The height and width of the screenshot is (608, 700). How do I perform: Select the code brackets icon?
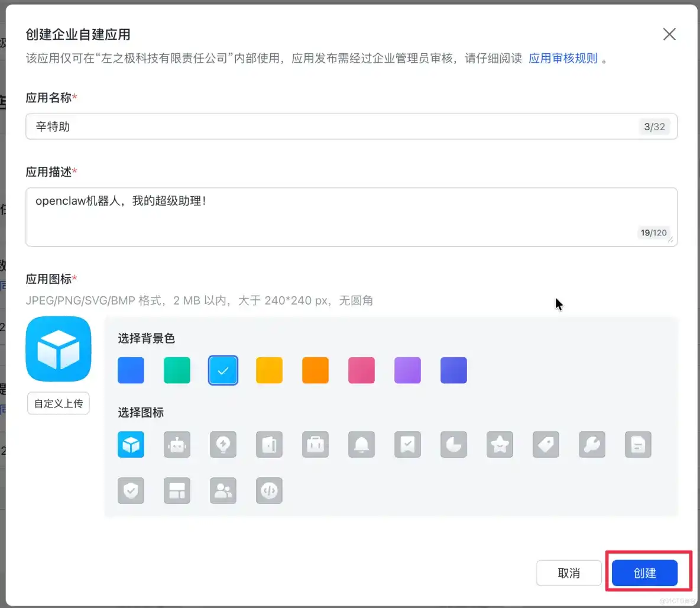(269, 490)
